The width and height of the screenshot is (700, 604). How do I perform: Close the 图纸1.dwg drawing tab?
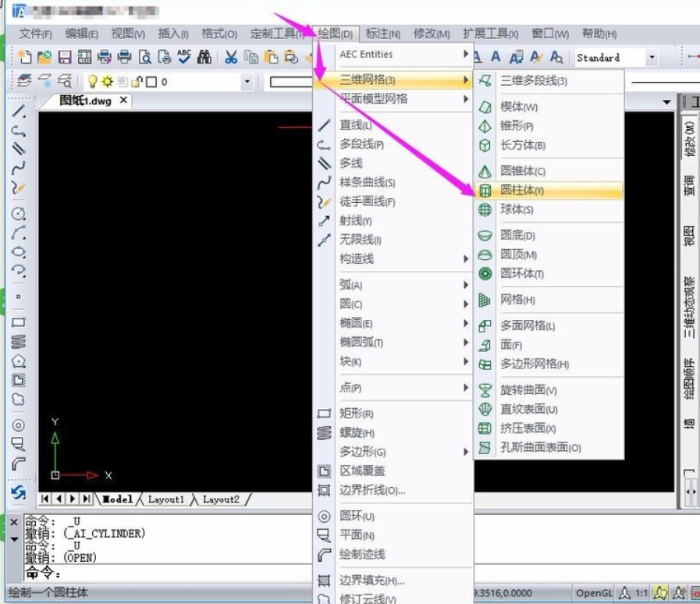point(123,100)
